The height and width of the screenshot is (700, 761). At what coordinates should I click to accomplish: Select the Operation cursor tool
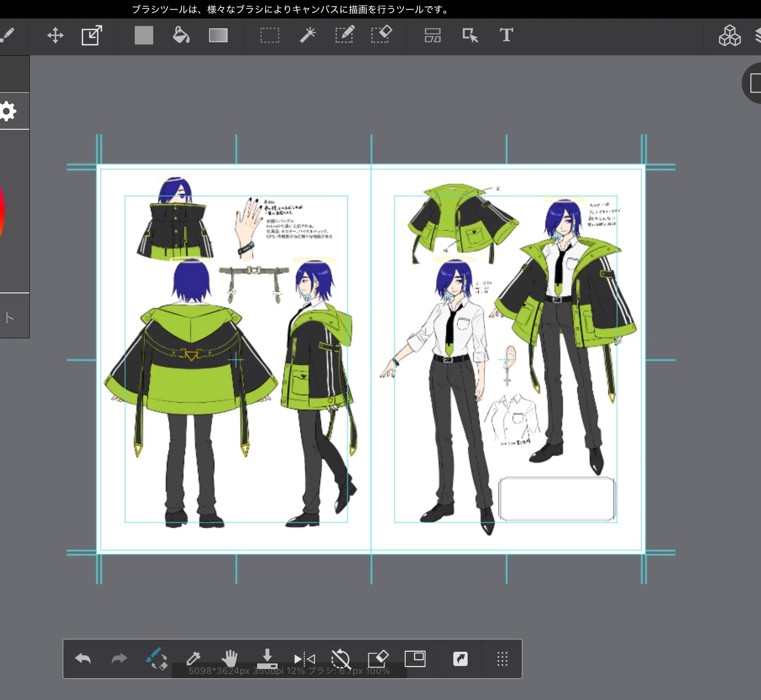coord(470,35)
